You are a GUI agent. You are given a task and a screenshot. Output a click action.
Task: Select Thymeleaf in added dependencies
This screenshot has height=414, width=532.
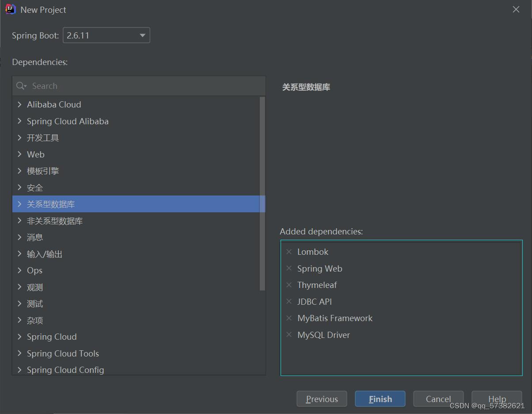click(x=317, y=285)
